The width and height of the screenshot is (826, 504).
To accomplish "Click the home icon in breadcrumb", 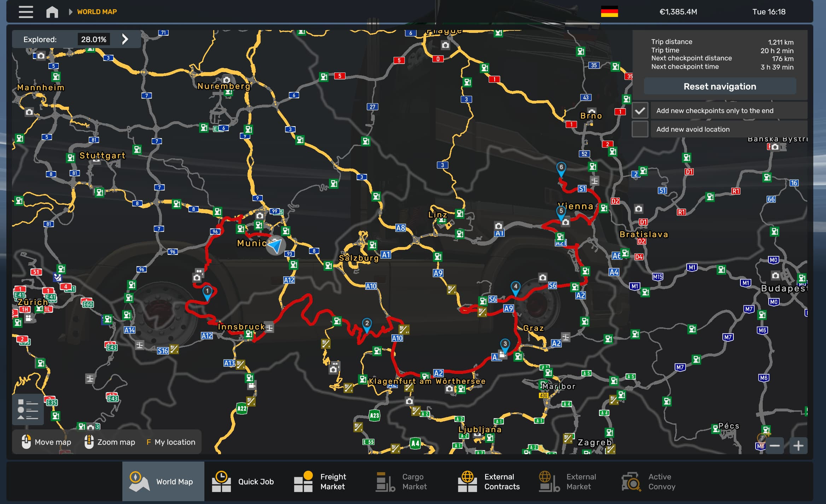I will [52, 12].
